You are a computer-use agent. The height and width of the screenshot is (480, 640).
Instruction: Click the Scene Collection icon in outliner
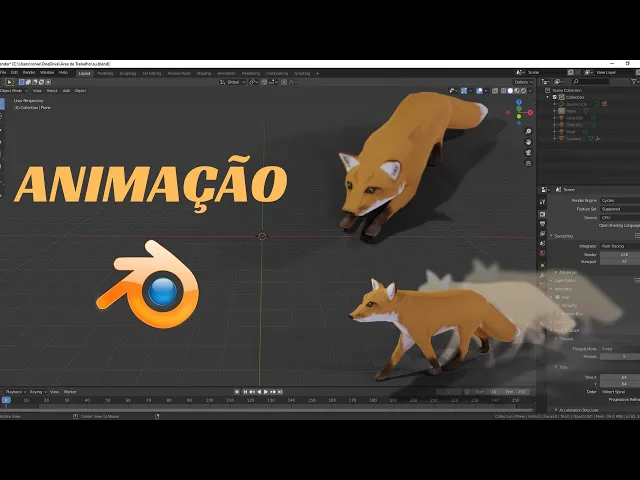(548, 90)
